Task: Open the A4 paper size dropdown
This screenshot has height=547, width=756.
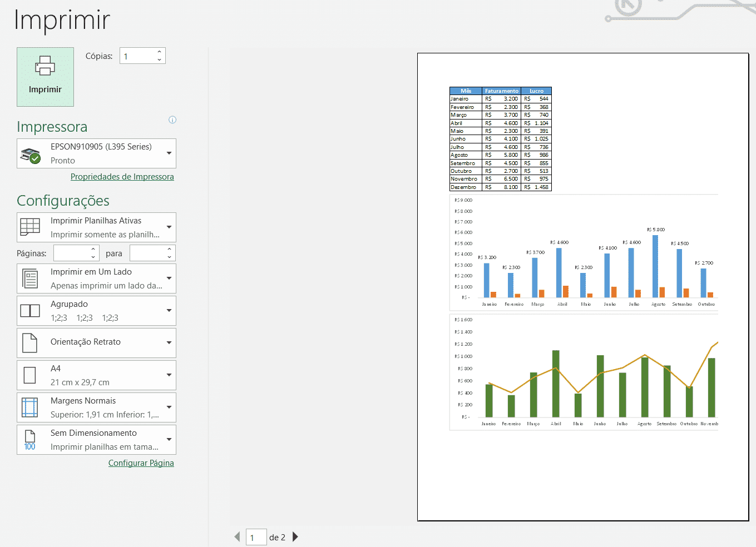Action: click(x=96, y=375)
